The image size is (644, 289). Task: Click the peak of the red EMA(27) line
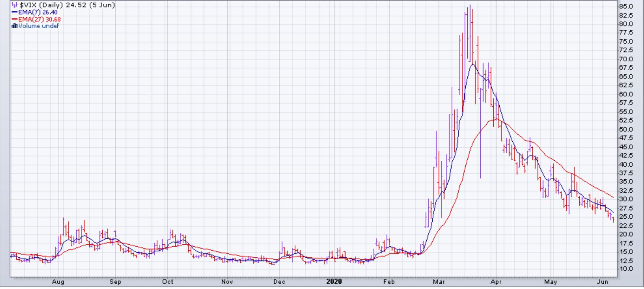tap(496, 119)
